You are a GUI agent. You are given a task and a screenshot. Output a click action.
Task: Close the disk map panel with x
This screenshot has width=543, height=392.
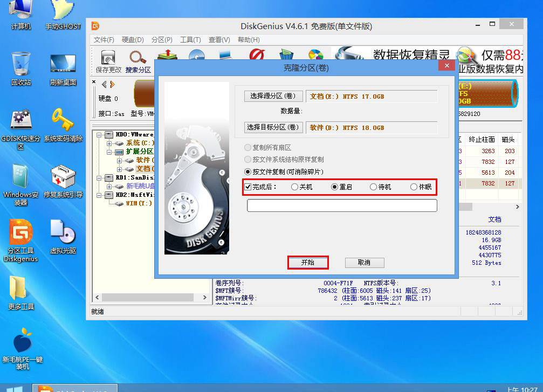pyautogui.click(x=94, y=82)
